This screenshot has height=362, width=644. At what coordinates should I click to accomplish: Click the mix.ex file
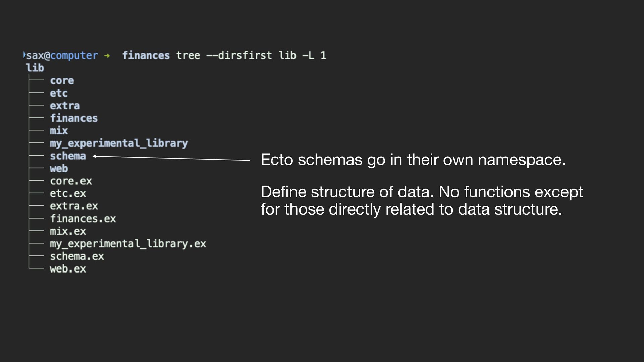click(68, 231)
